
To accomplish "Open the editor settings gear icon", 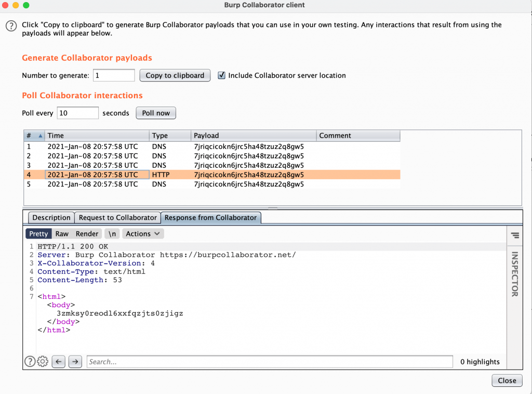I will tap(43, 361).
